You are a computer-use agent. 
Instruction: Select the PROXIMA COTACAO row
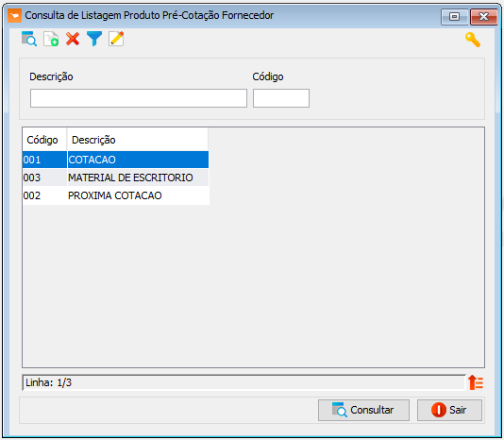coord(116,195)
